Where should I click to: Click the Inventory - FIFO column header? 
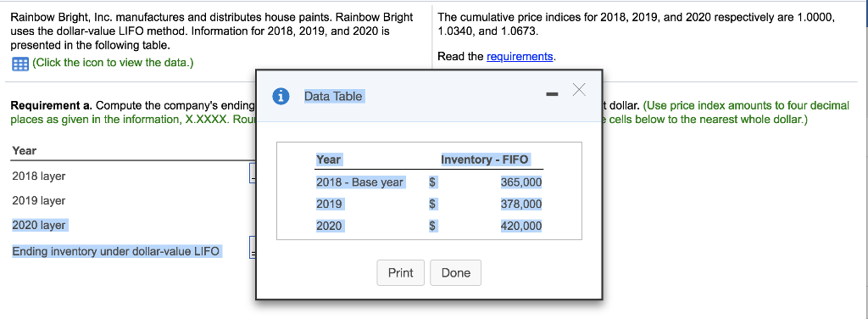coord(484,159)
